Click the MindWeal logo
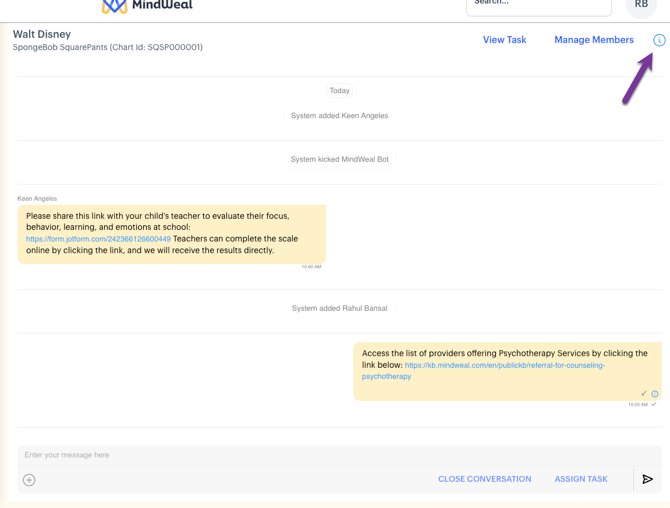 (x=147, y=6)
